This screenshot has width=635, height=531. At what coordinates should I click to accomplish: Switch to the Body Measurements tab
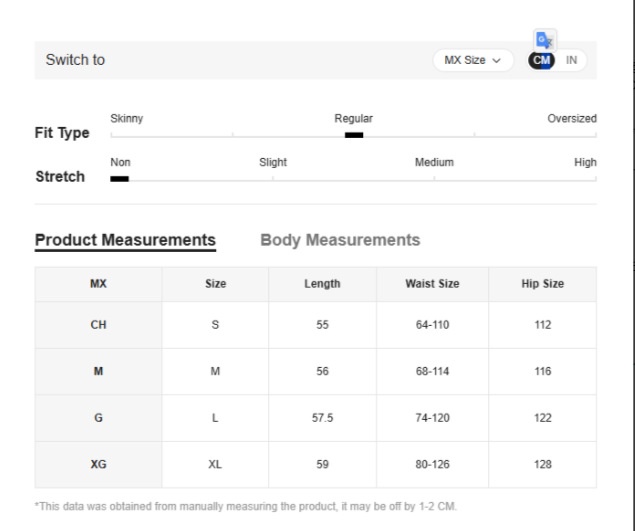tap(340, 240)
